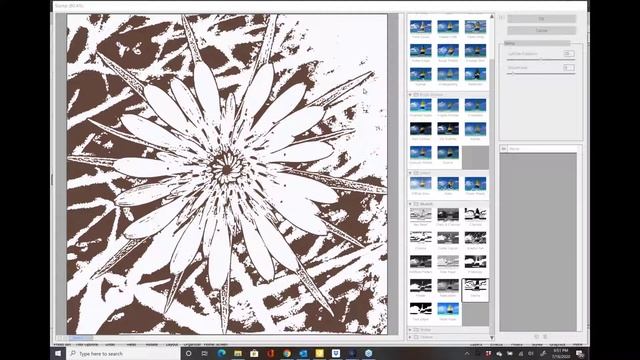Click Cancel in the filter gallery

coord(542,31)
